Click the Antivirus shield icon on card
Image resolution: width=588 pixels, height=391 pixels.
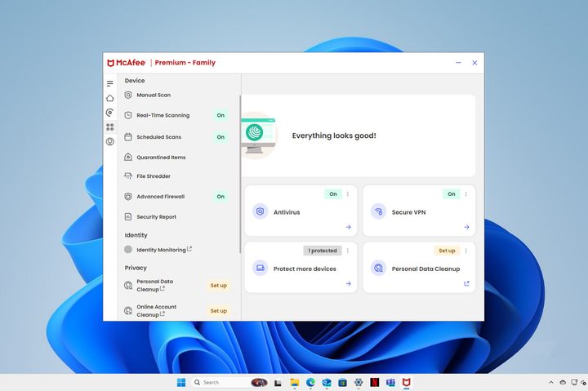pyautogui.click(x=260, y=211)
